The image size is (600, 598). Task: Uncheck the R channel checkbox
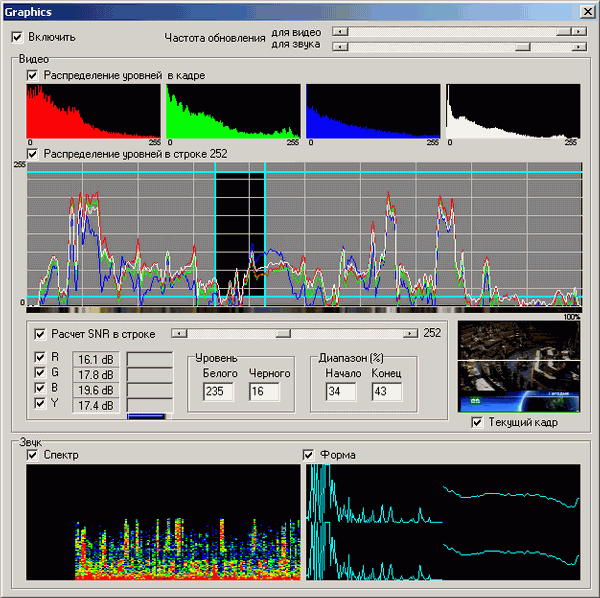[x=40, y=358]
